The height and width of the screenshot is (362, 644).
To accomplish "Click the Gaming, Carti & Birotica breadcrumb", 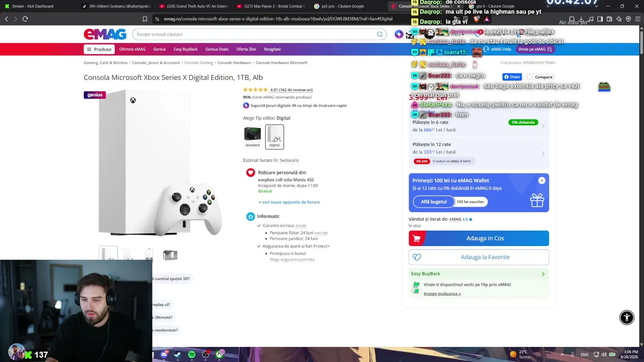I will 106,63.
